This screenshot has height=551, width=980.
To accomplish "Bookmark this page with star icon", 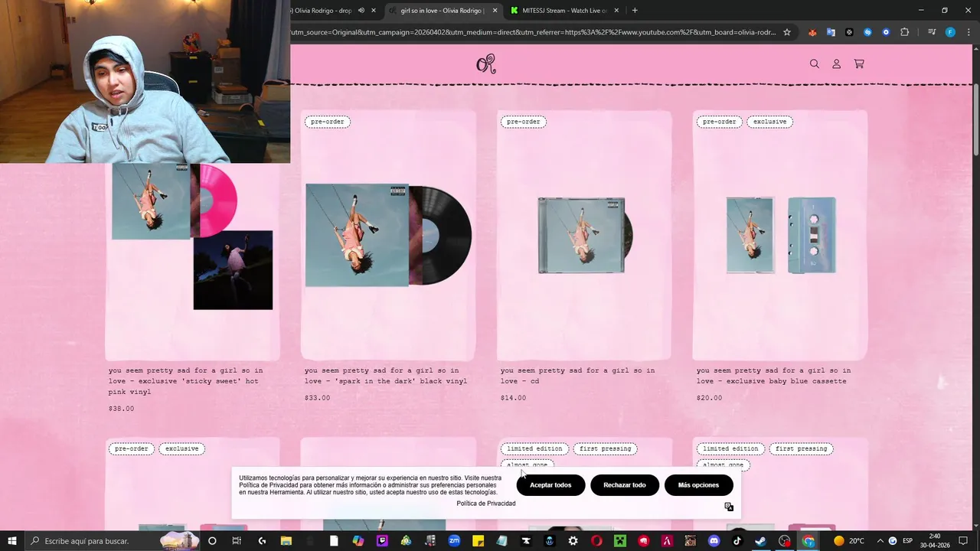I will coord(786,32).
